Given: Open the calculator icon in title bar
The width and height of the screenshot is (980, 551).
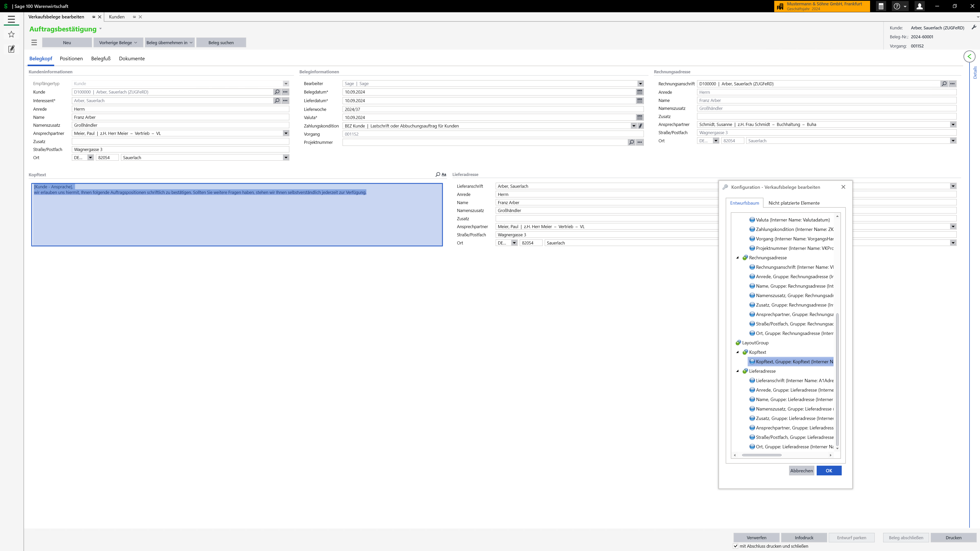Looking at the screenshot, I should (881, 6).
